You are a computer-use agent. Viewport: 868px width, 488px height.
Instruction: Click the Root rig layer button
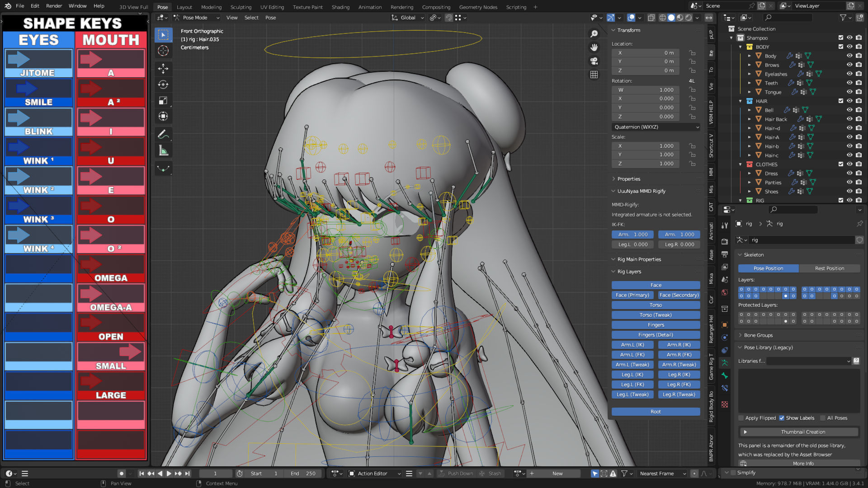tap(656, 412)
